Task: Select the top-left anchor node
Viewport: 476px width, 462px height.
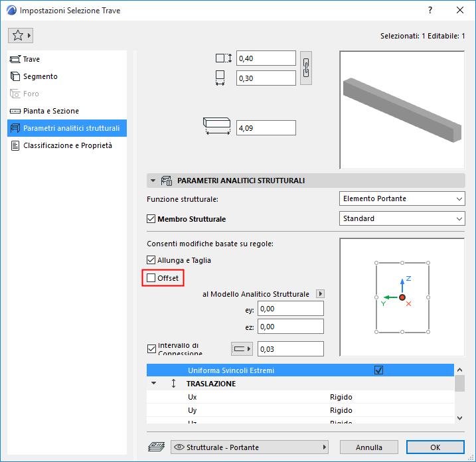Action: [x=376, y=263]
